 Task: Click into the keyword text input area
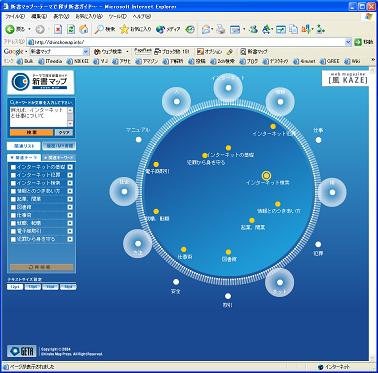coord(39,117)
